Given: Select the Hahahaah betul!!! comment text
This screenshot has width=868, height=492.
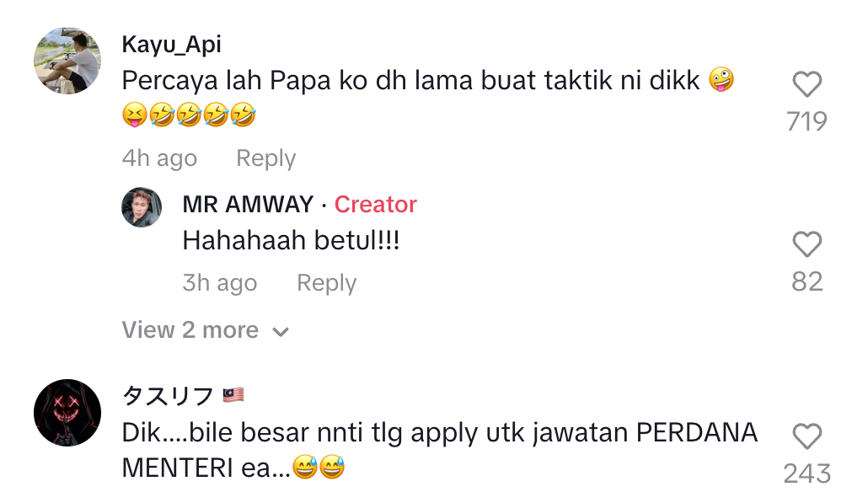Looking at the screenshot, I should 291,242.
